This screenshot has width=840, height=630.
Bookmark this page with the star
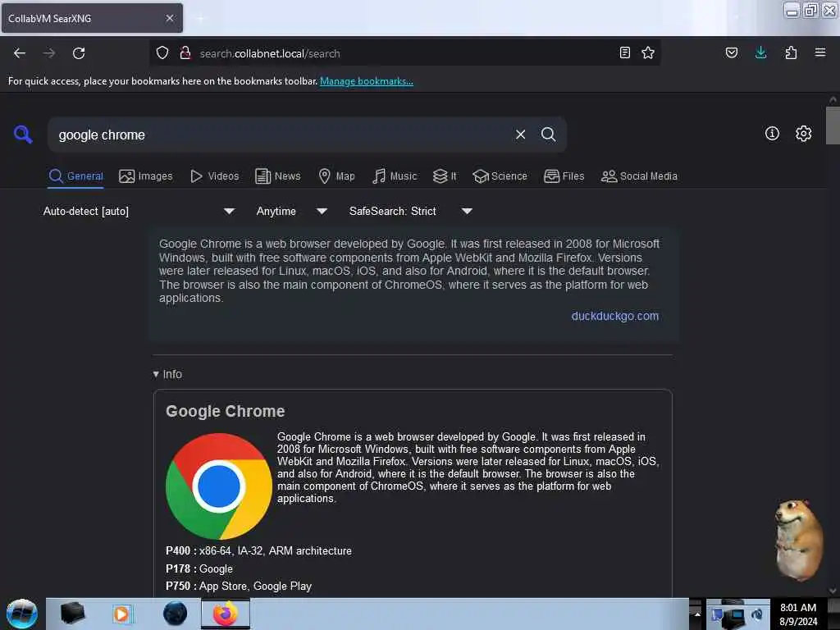(648, 52)
